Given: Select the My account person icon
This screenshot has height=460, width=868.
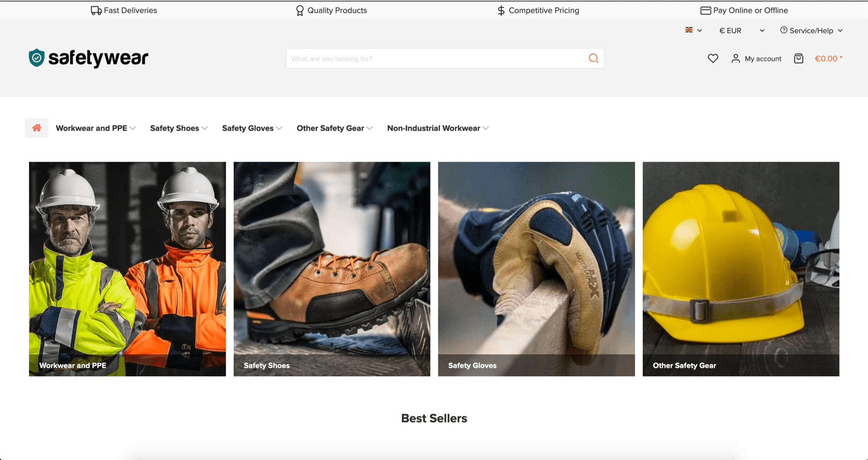Looking at the screenshot, I should [x=735, y=58].
